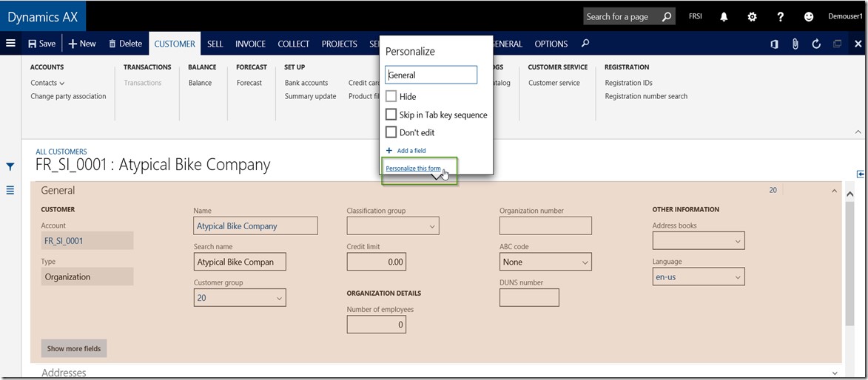Click the Credit limit input field
The width and height of the screenshot is (868, 380).
tap(376, 262)
